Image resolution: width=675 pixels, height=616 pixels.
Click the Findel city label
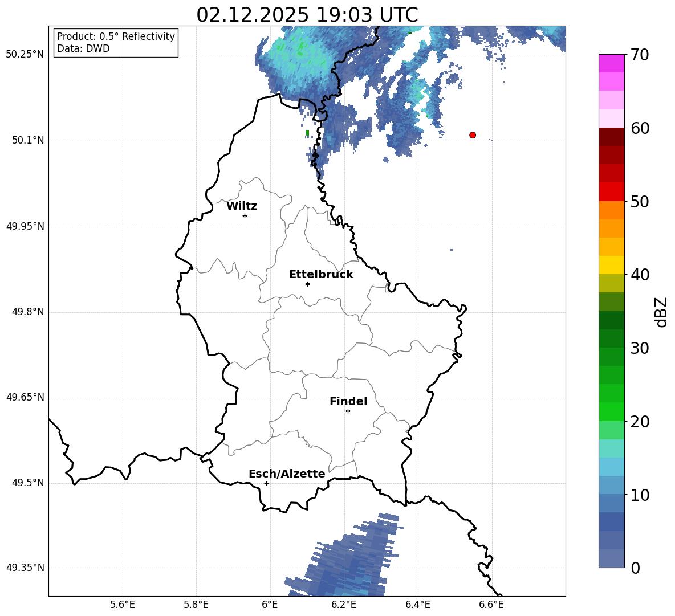click(x=348, y=402)
